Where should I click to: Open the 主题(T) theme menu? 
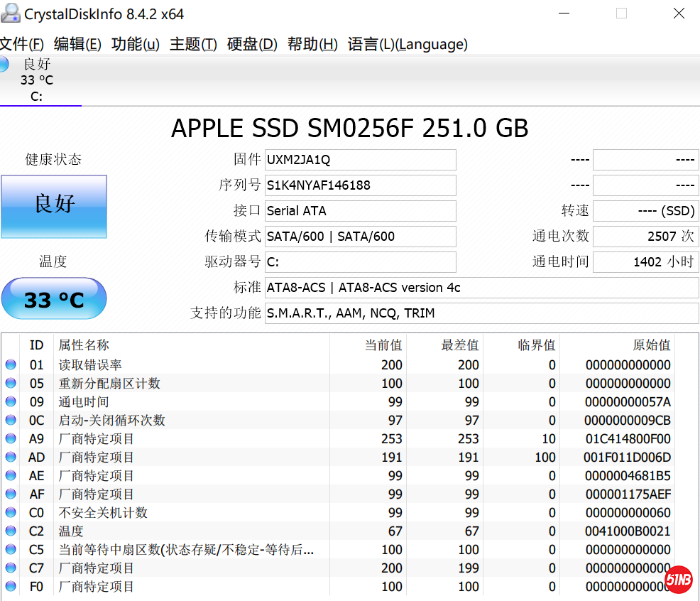pos(193,44)
